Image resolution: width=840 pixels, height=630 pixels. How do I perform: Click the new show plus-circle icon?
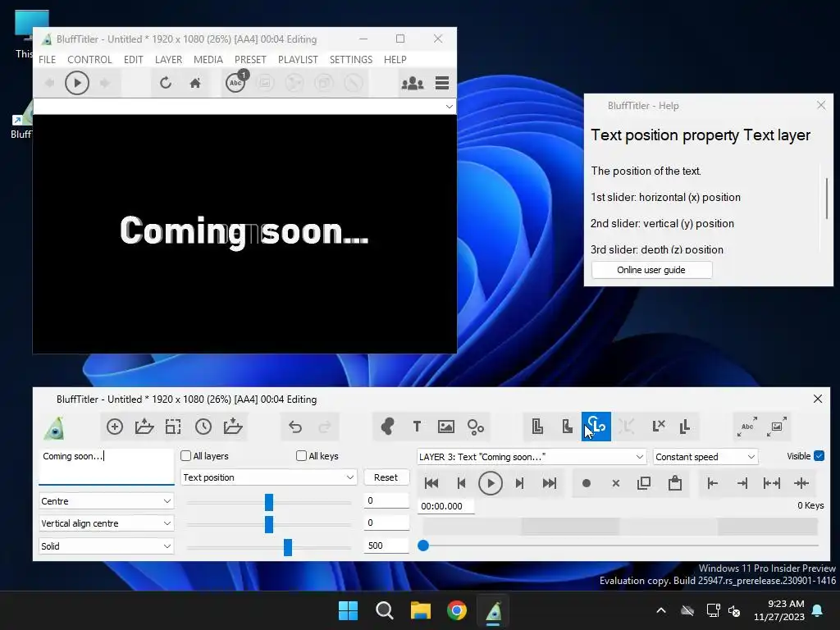tap(115, 427)
